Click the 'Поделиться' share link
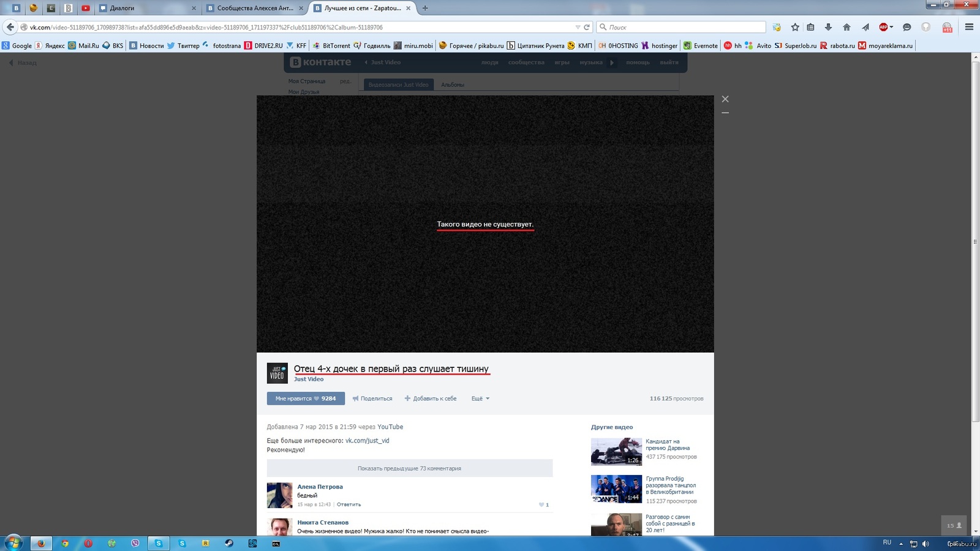Viewport: 980px width, 551px height. (x=372, y=399)
